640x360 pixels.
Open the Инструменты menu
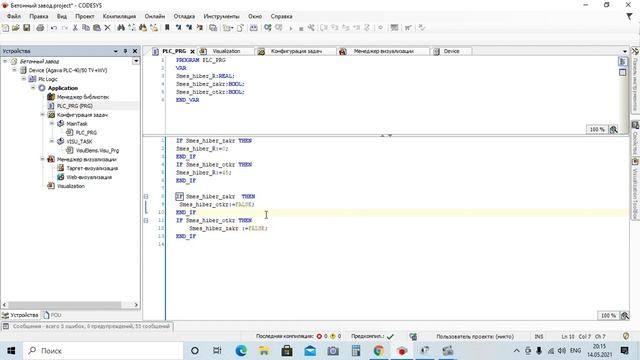tap(221, 16)
